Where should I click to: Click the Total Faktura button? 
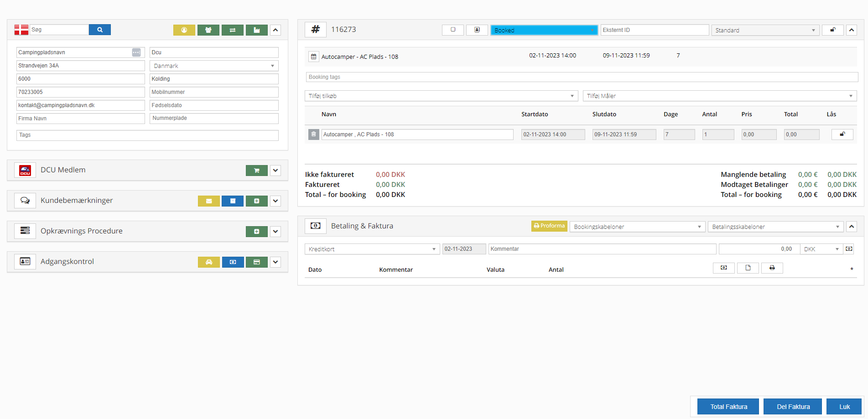(728, 407)
